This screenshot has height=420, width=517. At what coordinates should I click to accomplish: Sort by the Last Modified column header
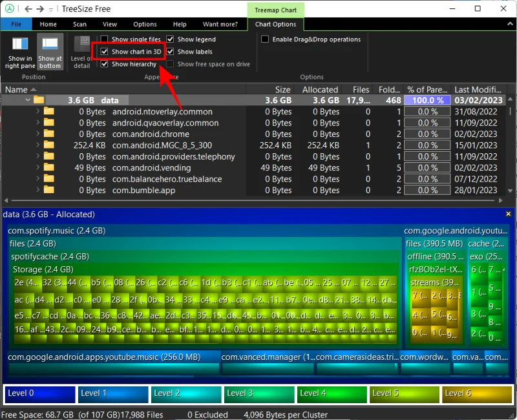(478, 89)
